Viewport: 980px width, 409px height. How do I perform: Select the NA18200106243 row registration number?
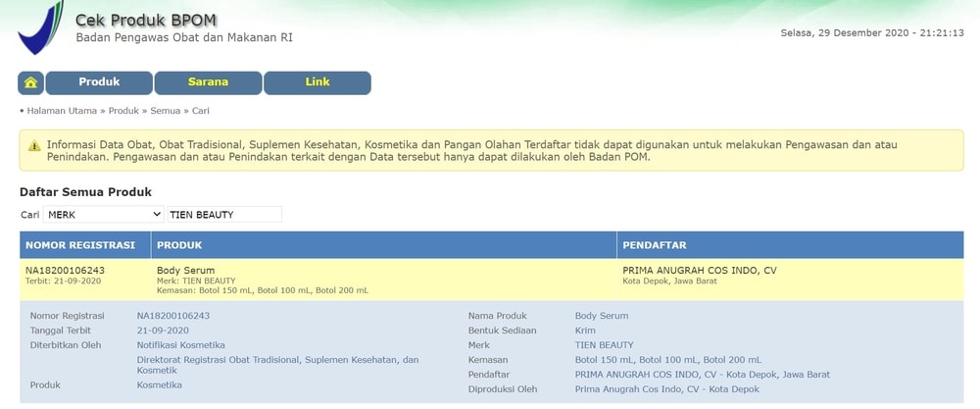65,271
